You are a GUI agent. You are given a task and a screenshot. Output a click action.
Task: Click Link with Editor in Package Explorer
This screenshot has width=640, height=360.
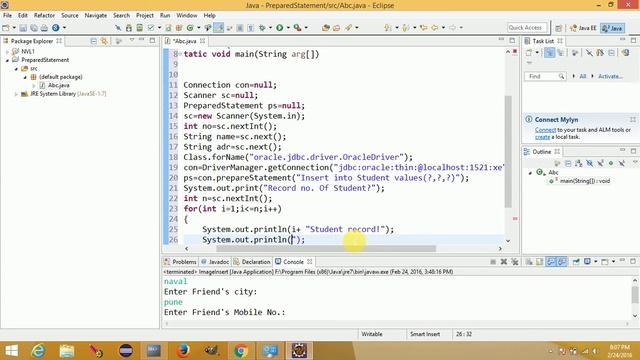click(x=104, y=41)
